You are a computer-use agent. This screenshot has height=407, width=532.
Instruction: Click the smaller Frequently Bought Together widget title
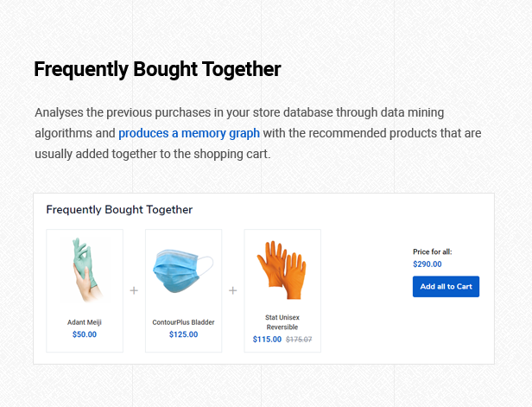[119, 210]
